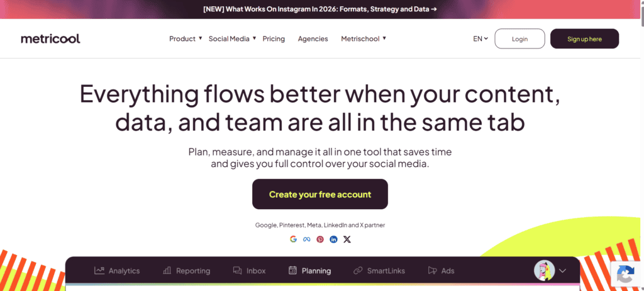The height and width of the screenshot is (291, 644).
Task: Click the Meta partner icon
Action: 306,239
